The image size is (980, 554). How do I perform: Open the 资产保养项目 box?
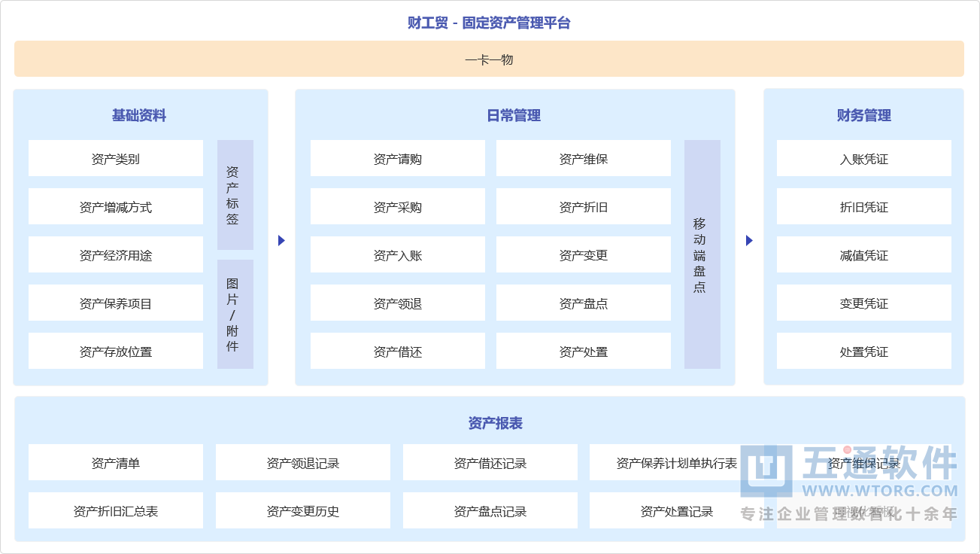pyautogui.click(x=116, y=303)
